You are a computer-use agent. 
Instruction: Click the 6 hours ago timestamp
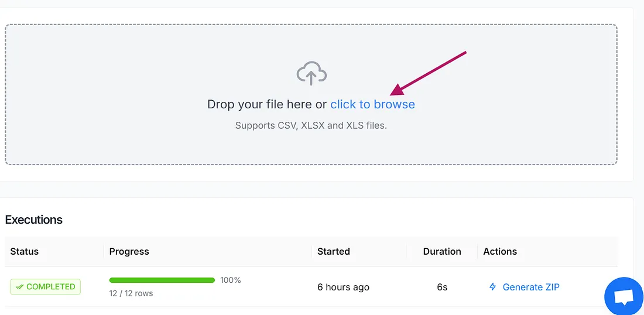pyautogui.click(x=343, y=287)
